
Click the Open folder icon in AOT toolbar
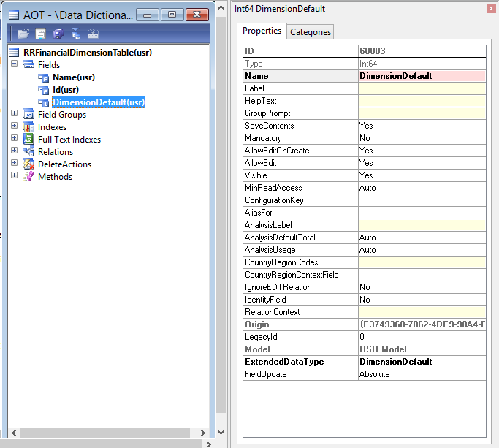click(x=23, y=34)
